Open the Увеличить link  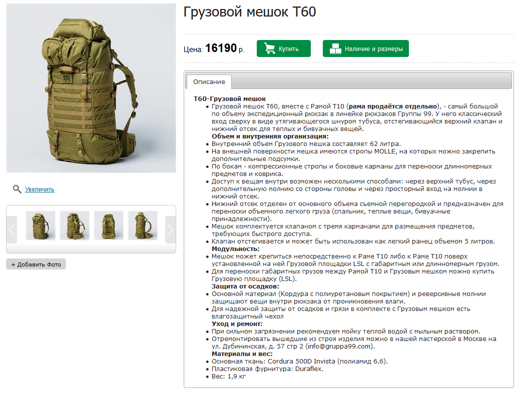click(40, 189)
